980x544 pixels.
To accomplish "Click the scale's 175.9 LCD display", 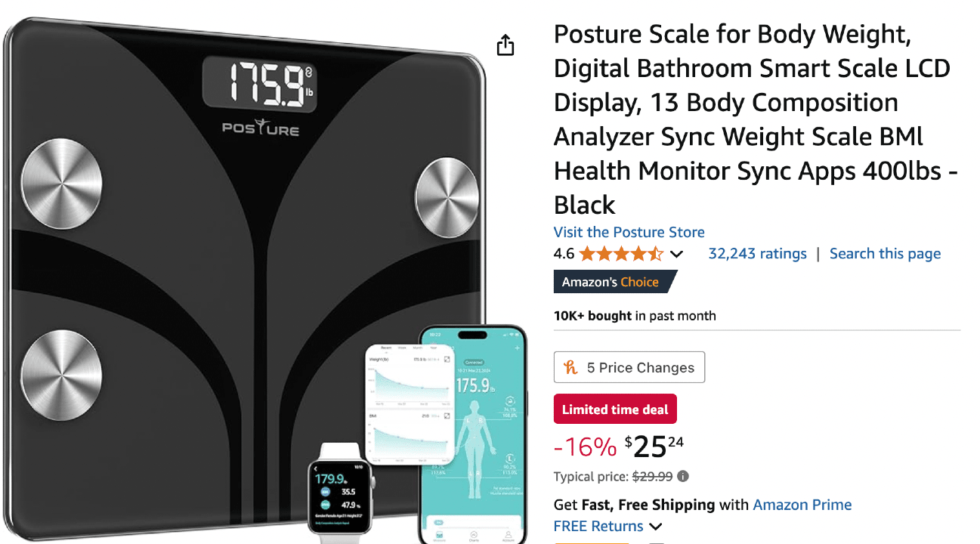I will click(x=260, y=82).
